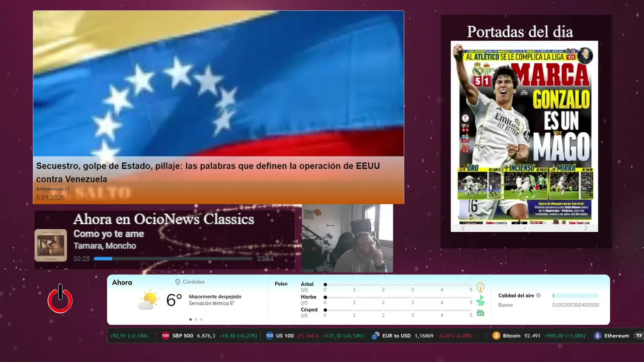Click the Antipalancas21 author name
The height and width of the screenshot is (362, 644).
52,189
